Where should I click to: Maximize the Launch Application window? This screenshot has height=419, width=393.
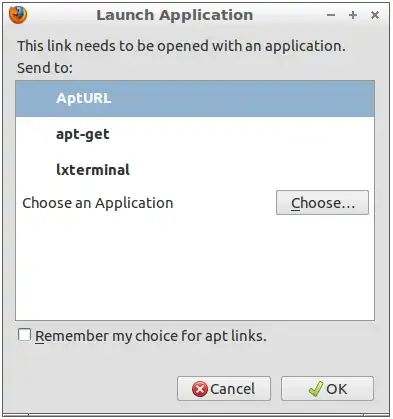tap(353, 15)
